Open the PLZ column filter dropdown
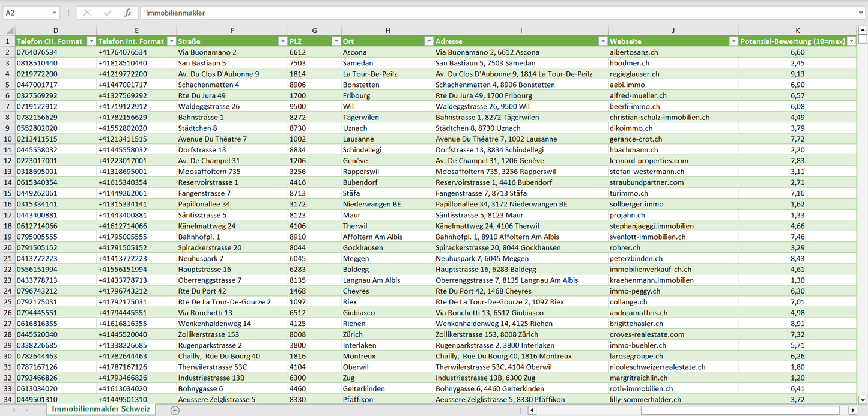 pyautogui.click(x=336, y=41)
